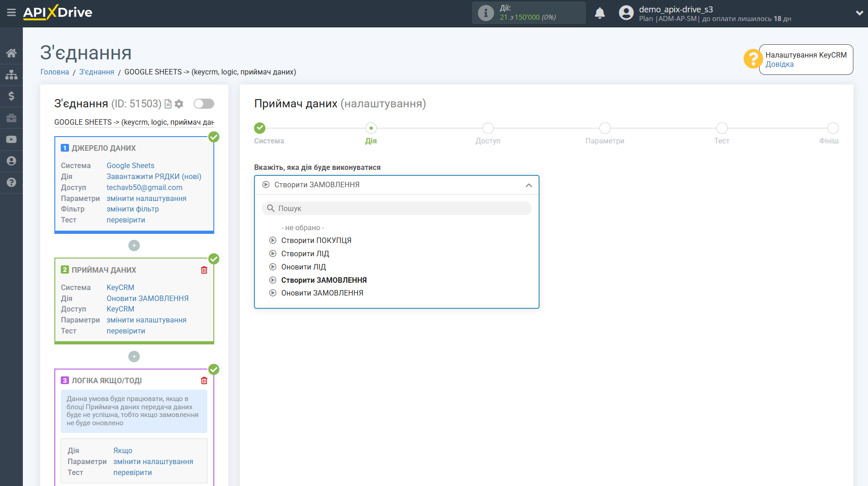Open the profile sidebar icon
The height and width of the screenshot is (486, 868).
[11, 161]
